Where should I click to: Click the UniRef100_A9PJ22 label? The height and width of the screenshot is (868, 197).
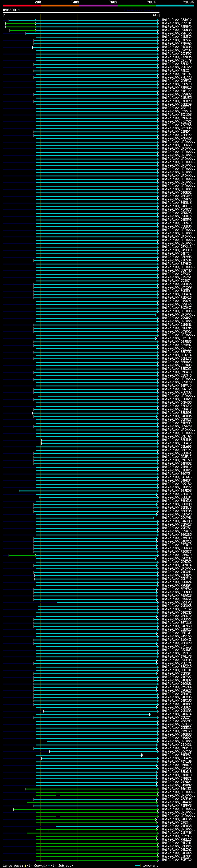[177, 67]
